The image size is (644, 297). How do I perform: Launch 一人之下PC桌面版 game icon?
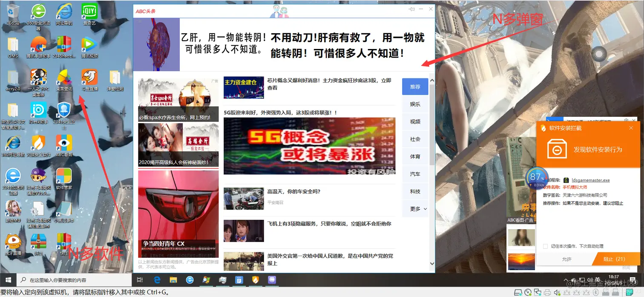coord(39,83)
